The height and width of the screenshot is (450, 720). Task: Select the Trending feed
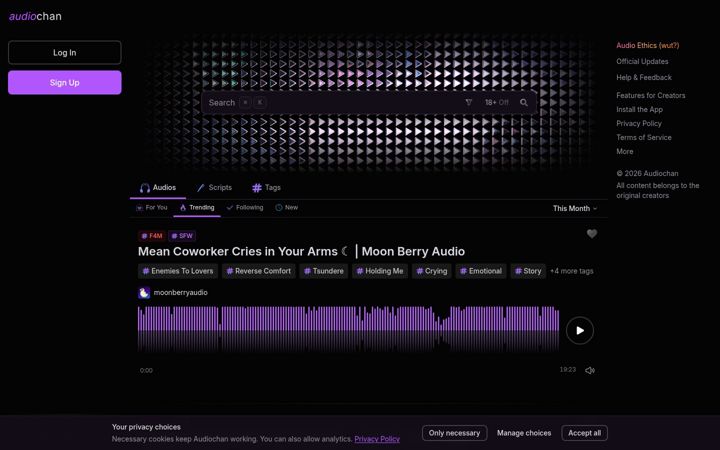point(197,208)
